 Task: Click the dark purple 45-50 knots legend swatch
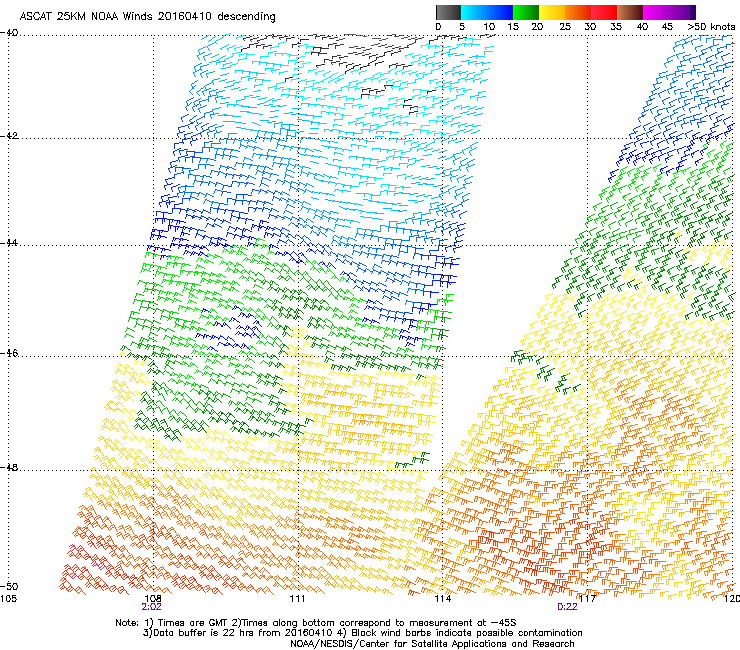(682, 12)
